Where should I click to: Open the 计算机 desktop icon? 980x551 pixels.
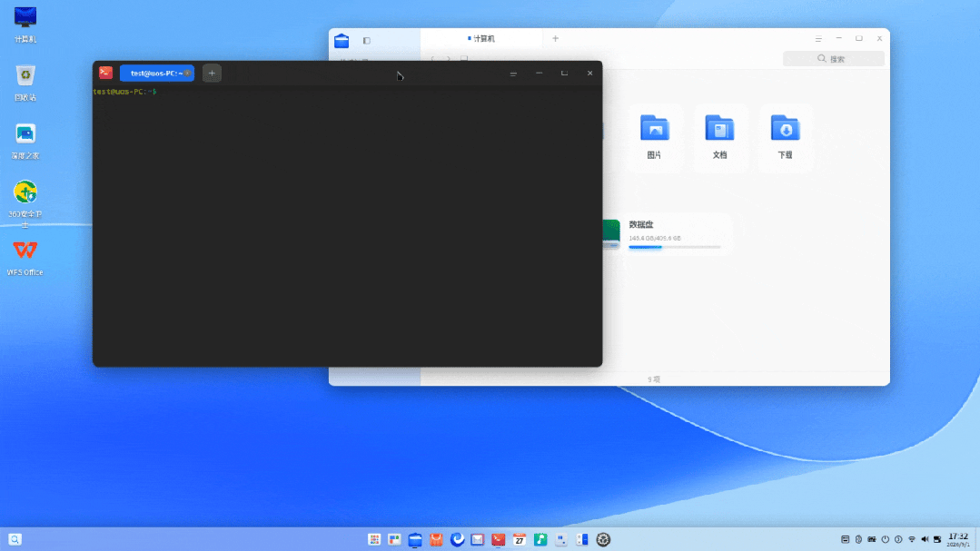[25, 25]
